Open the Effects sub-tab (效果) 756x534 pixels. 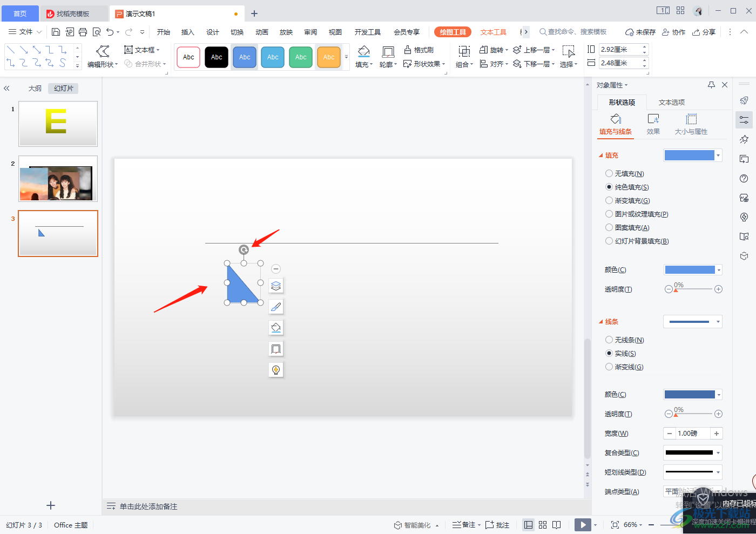[x=653, y=124]
